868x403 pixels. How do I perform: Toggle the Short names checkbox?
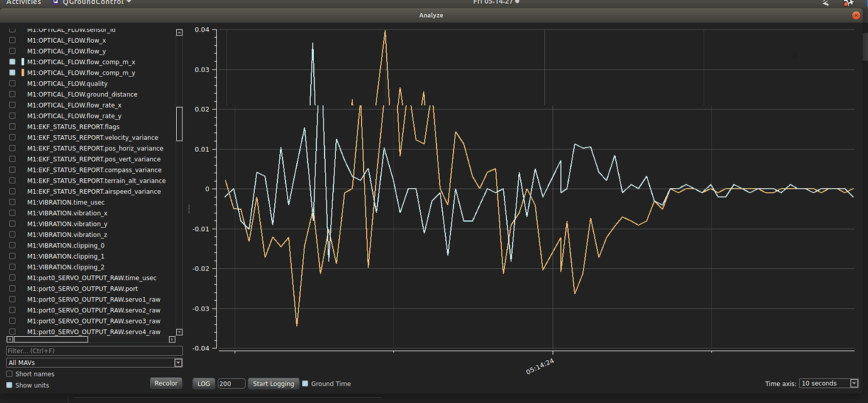coord(9,374)
